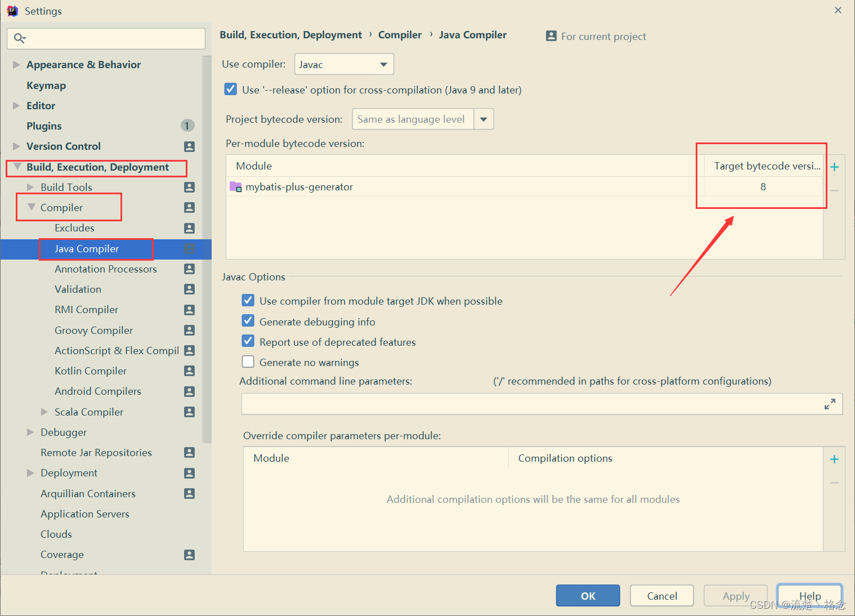Click the OK button
The width and height of the screenshot is (855, 616).
coord(588,596)
